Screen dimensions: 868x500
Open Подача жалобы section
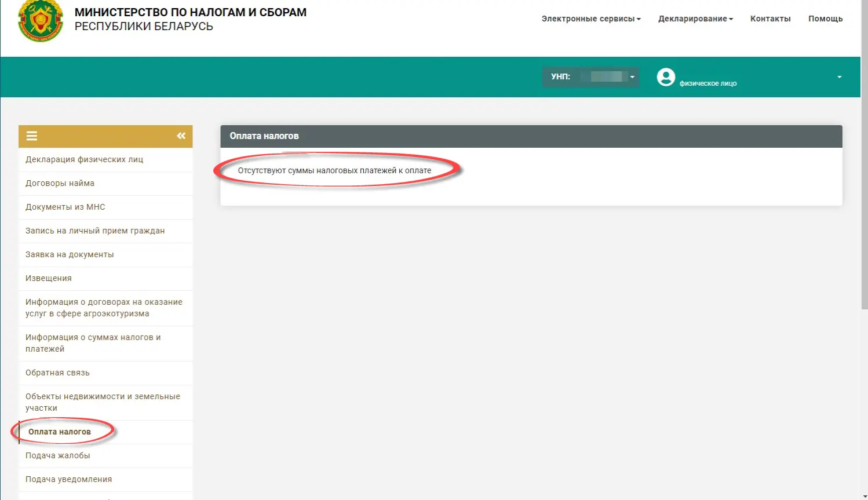click(105, 455)
